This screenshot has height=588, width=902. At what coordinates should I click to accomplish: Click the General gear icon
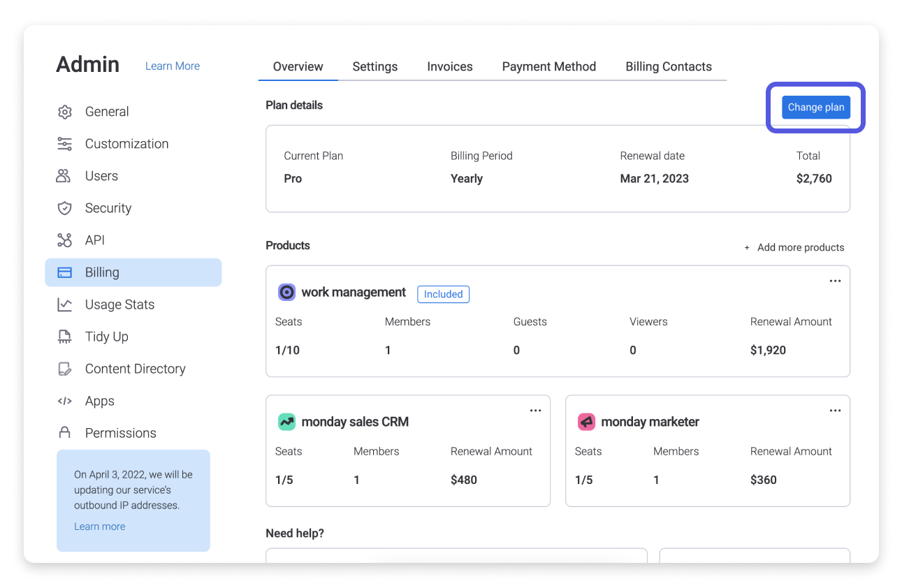coord(64,112)
